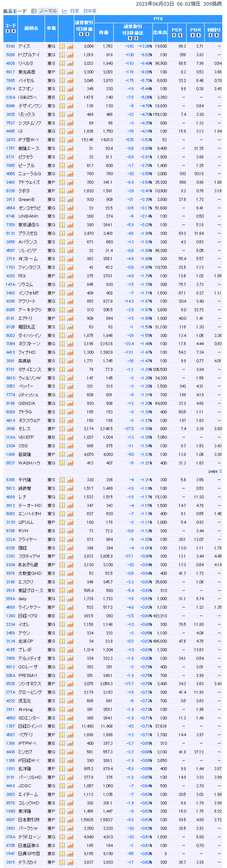Sort descending by PBR column
This screenshot has height=868, width=227.
point(199,35)
